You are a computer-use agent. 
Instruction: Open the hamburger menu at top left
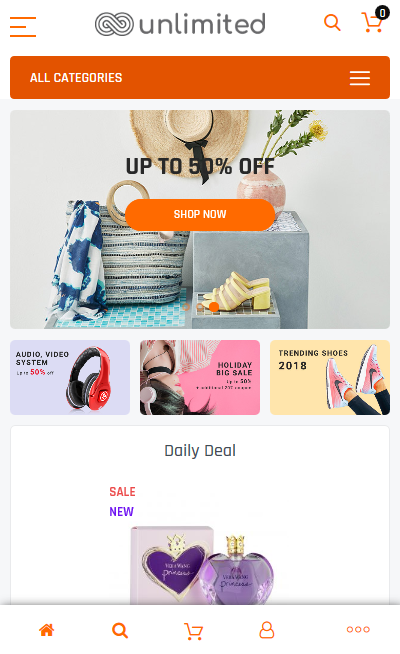(23, 27)
